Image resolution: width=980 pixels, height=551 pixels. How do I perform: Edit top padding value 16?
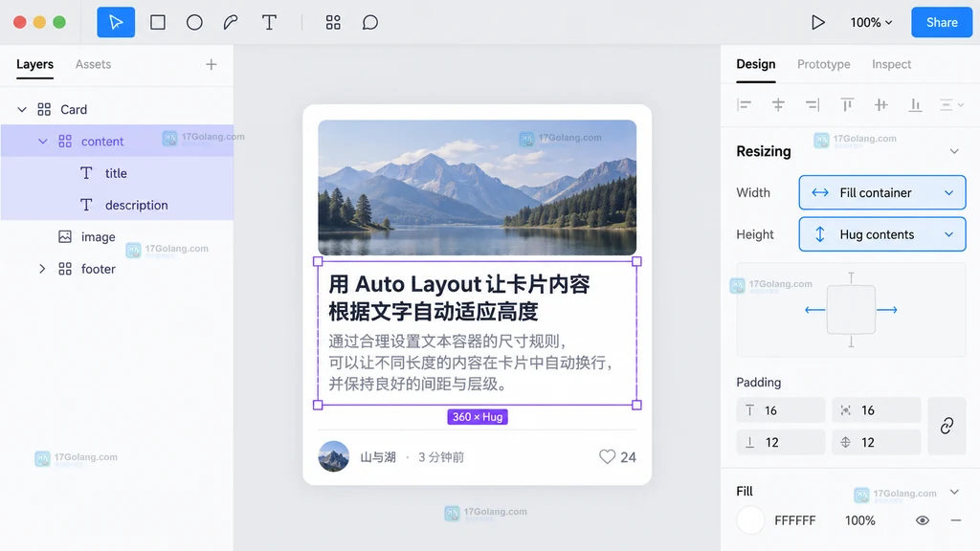(x=781, y=410)
